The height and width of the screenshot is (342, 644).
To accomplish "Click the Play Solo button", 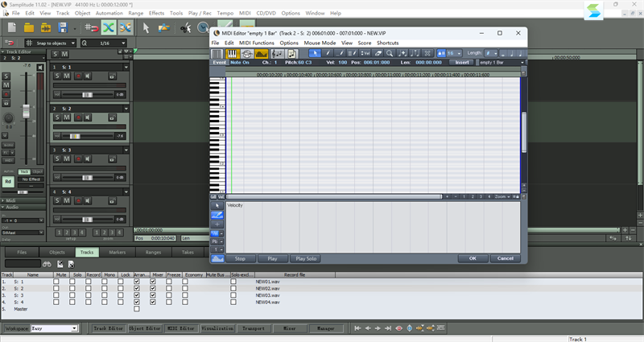I will (306, 258).
